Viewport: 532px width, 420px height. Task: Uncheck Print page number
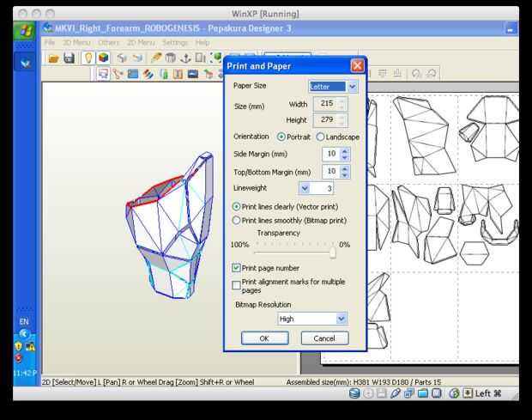236,268
